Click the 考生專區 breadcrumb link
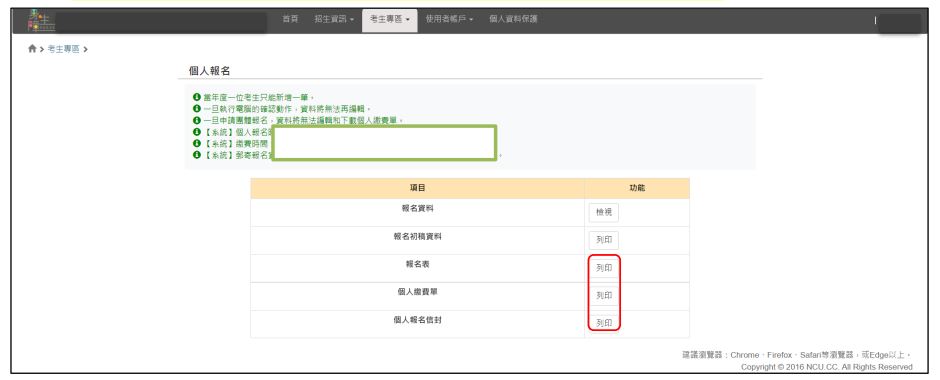Image resolution: width=940 pixels, height=380 pixels. [x=64, y=49]
